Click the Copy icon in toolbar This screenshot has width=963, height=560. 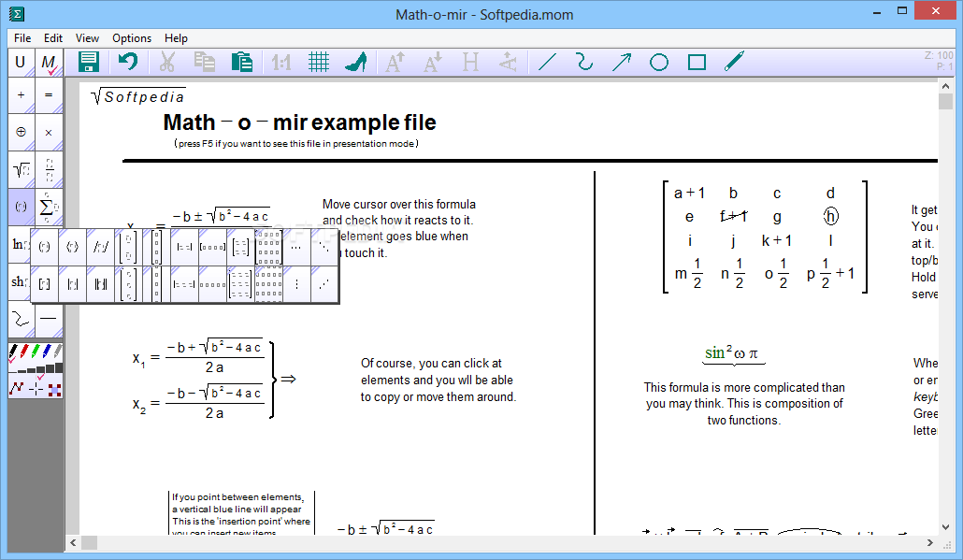coord(204,62)
